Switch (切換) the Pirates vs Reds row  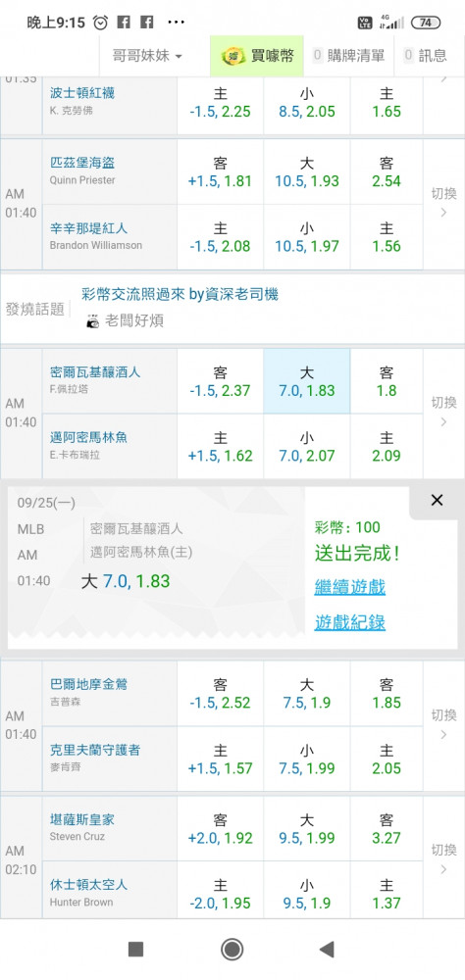[x=443, y=203]
